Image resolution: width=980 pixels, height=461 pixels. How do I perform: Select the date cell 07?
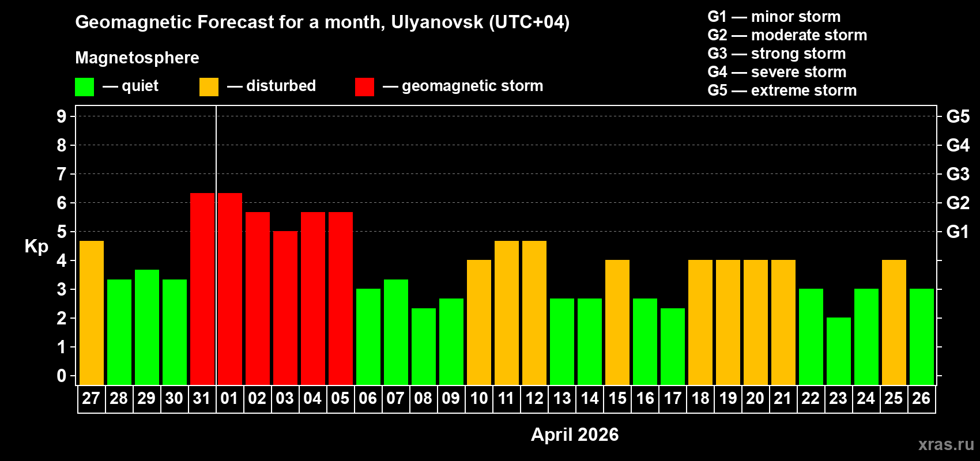[x=395, y=399]
